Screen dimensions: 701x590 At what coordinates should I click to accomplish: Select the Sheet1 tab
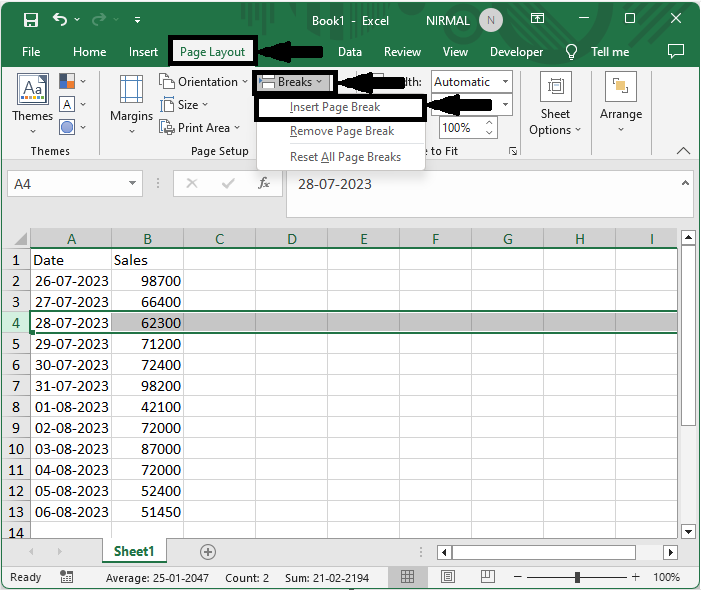click(x=134, y=552)
